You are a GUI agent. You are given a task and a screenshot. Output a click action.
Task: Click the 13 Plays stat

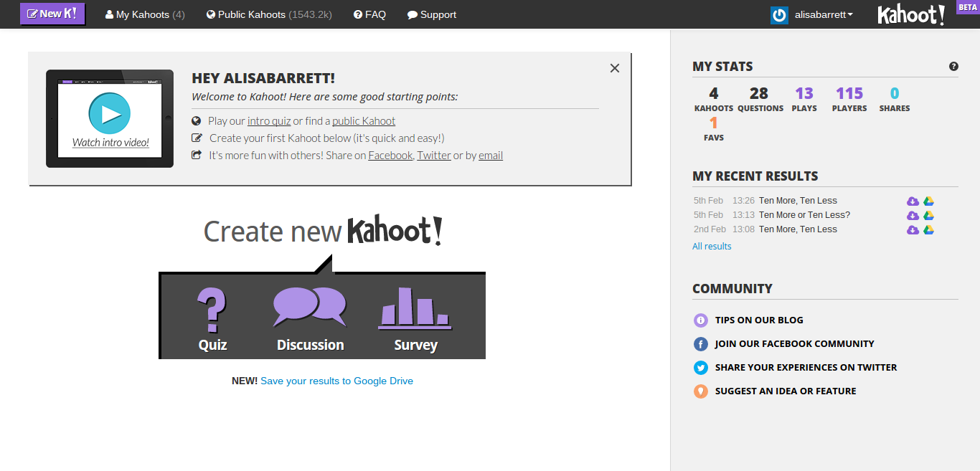pos(804,99)
